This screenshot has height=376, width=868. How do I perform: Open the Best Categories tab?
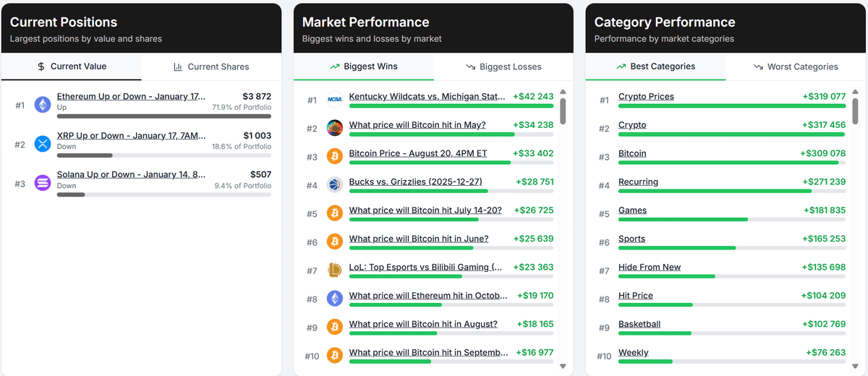click(x=655, y=67)
